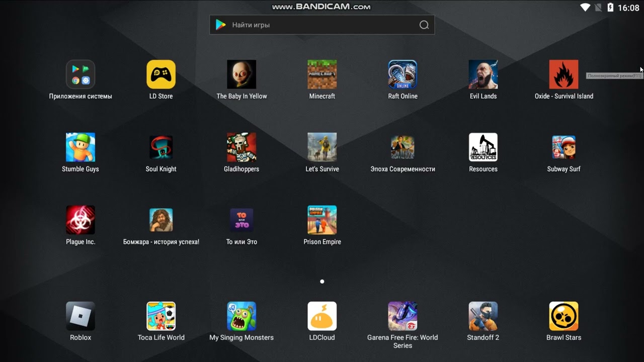This screenshot has width=644, height=362.
Task: Open the Gladihoppers app icon
Action: pyautogui.click(x=242, y=147)
